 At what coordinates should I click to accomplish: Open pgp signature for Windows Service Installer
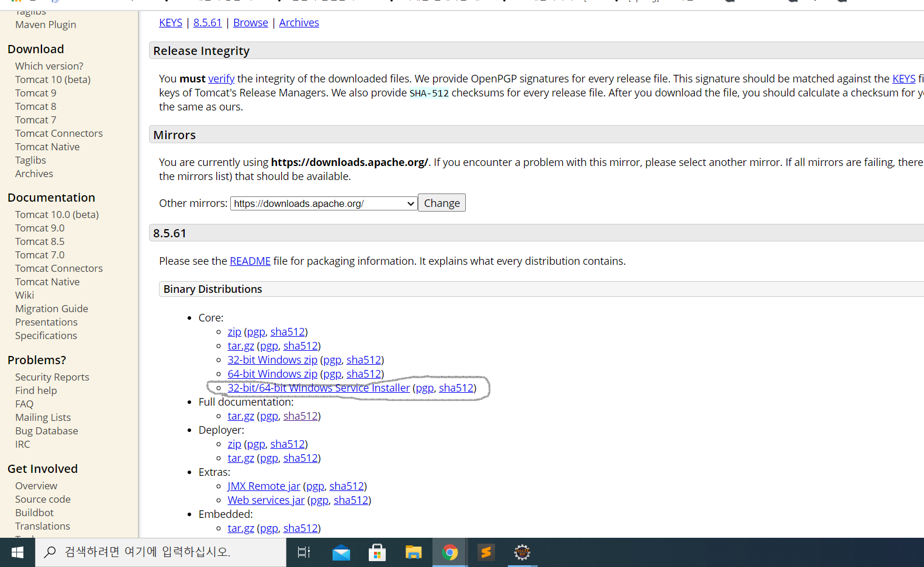[425, 388]
